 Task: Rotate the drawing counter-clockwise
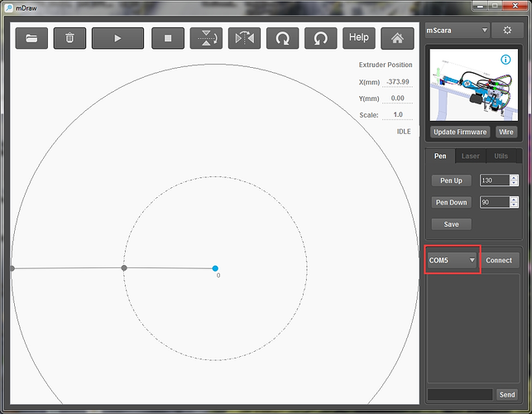tap(321, 38)
